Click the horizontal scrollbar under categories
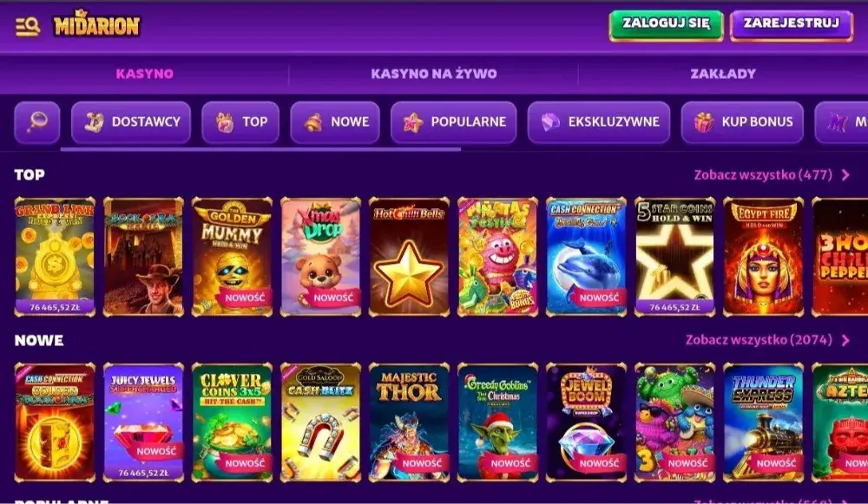Viewport: 868px width, 504px height. click(x=260, y=149)
